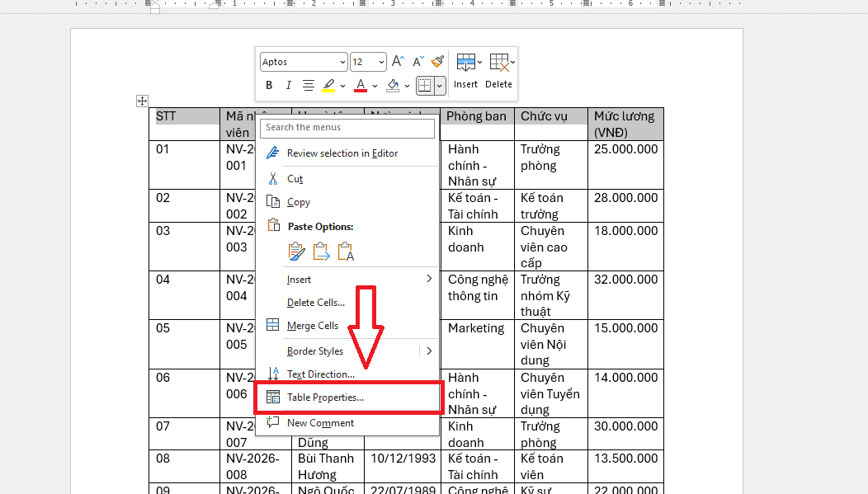The image size is (868, 494).
Task: Increase font size with the grow icon
Action: click(398, 61)
